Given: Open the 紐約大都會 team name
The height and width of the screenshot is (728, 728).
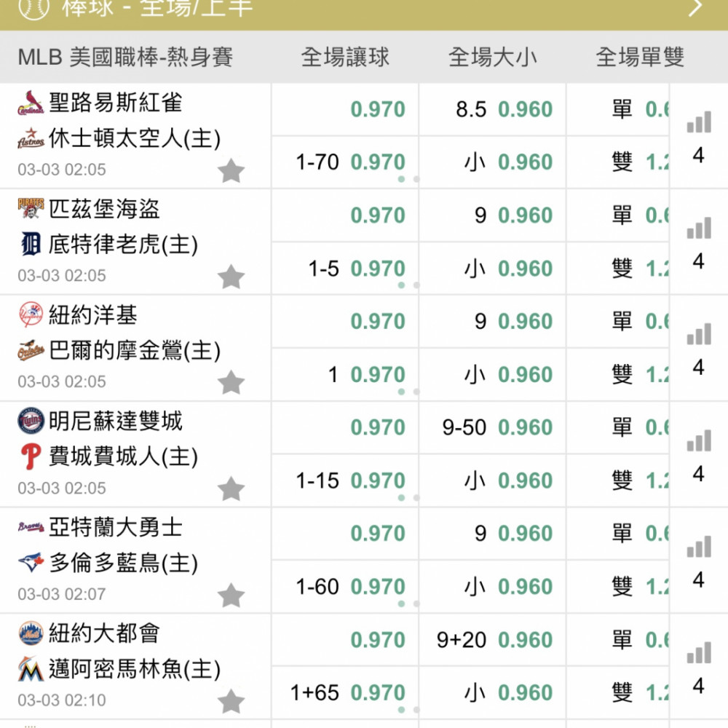Looking at the screenshot, I should (104, 633).
